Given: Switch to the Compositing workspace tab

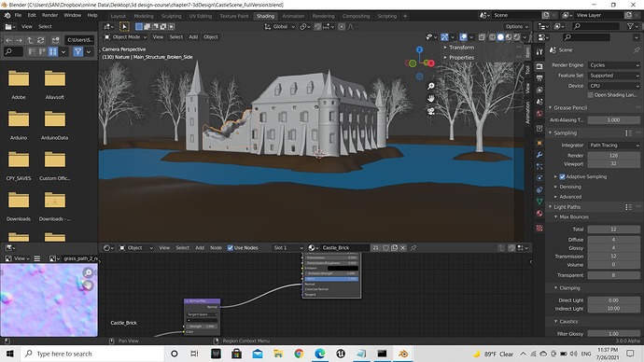Looking at the screenshot, I should point(357,16).
